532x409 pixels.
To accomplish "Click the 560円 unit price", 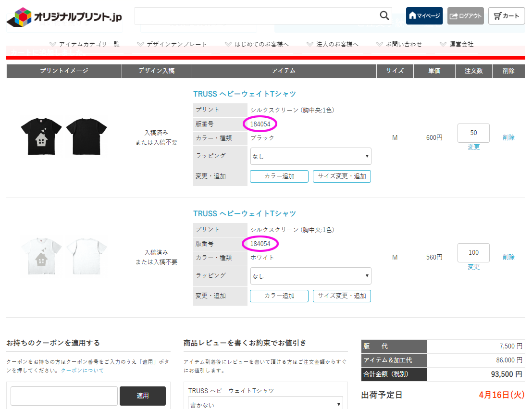I will click(434, 257).
